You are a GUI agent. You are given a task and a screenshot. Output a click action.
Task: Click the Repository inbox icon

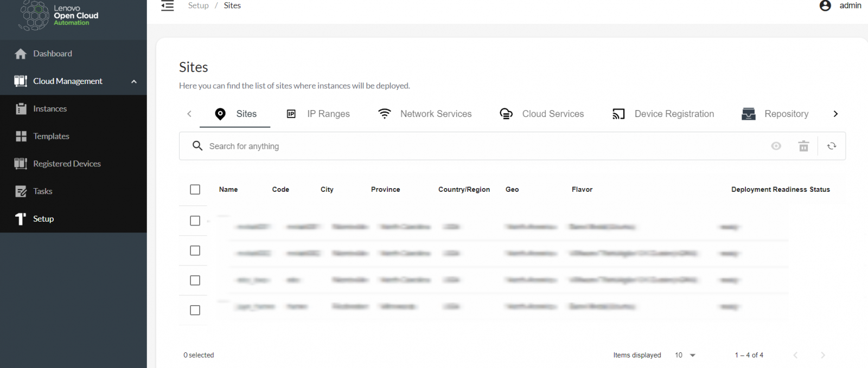tap(749, 114)
